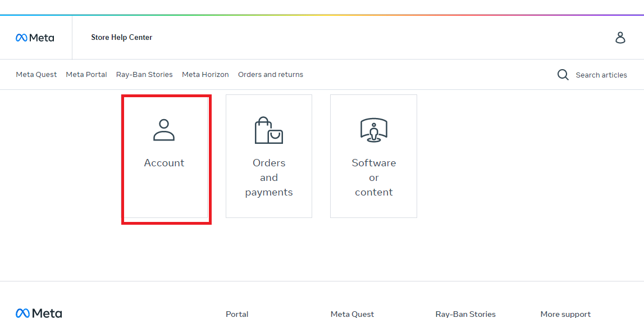Screen dimensions: 644x318
Task: Choose the Software or content label
Action: tap(374, 178)
